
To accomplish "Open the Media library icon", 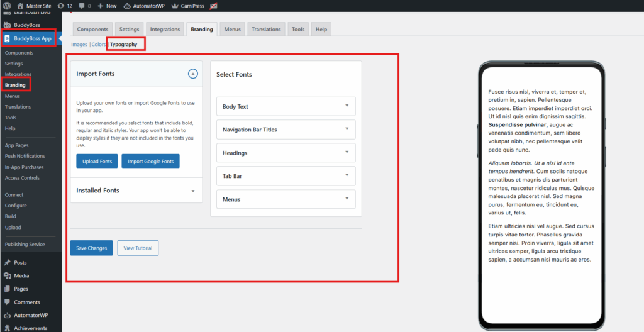I will click(7, 275).
